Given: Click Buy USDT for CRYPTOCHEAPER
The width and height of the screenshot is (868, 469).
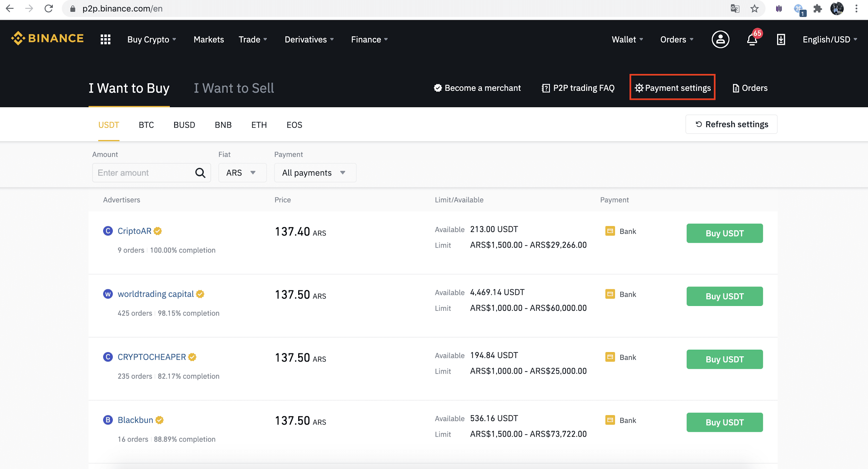Looking at the screenshot, I should tap(725, 359).
